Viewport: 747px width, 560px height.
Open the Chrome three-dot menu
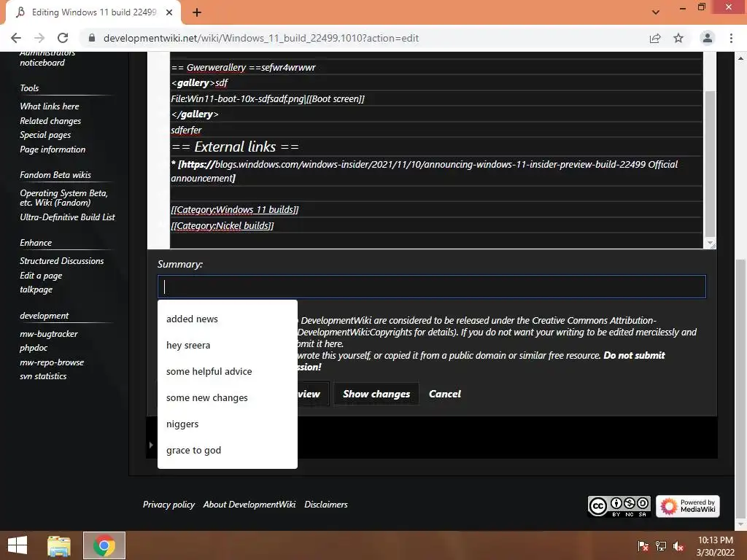[731, 38]
